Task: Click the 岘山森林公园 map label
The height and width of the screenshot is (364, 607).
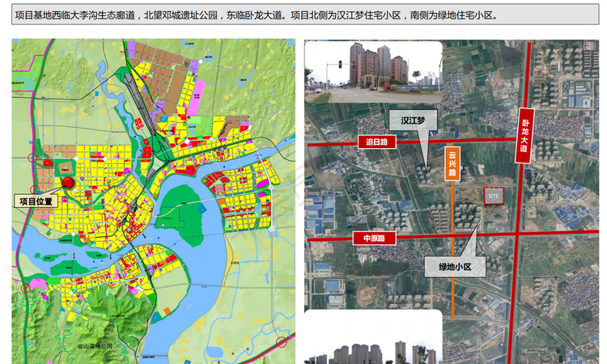Action: [95, 346]
